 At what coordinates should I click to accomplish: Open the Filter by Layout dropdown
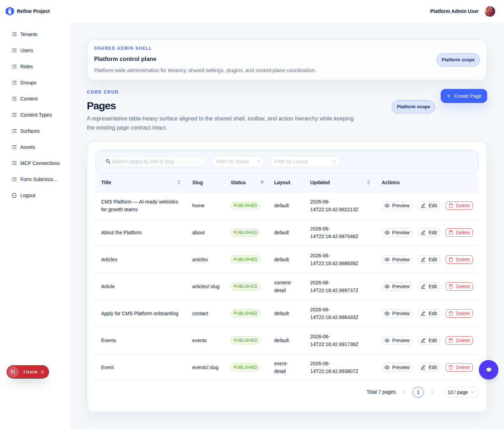[305, 161]
